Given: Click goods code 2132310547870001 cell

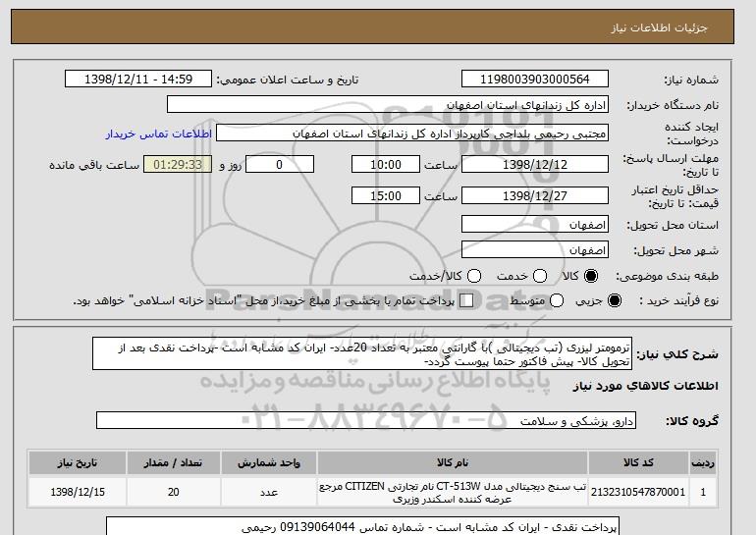Looking at the screenshot, I should [638, 492].
